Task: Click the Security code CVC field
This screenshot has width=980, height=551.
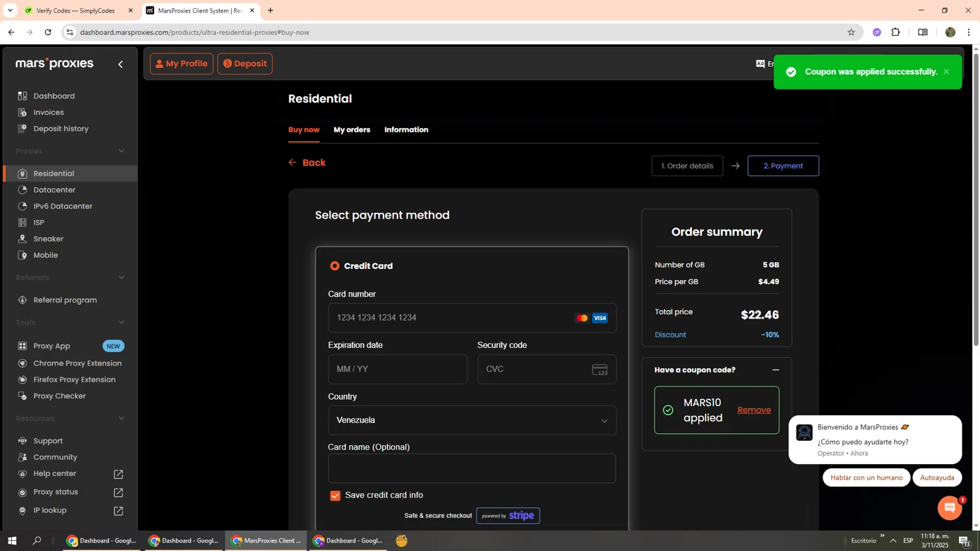Action: [x=546, y=370]
